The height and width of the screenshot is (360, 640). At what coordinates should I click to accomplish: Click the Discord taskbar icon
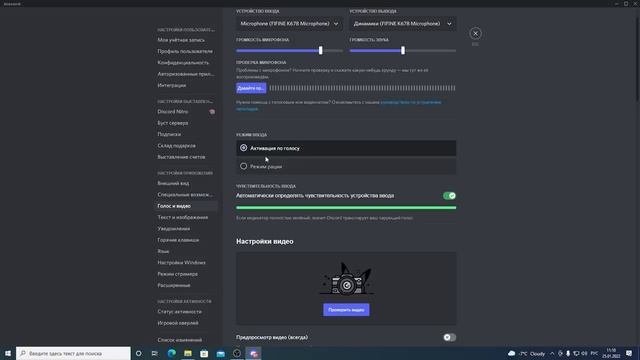coord(253,353)
